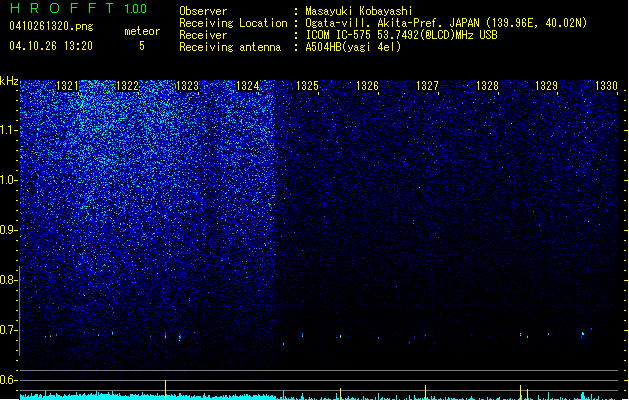629x400 pixels.
Task: Click the 0.9 kHz frequency tick label
Action: click(9, 230)
